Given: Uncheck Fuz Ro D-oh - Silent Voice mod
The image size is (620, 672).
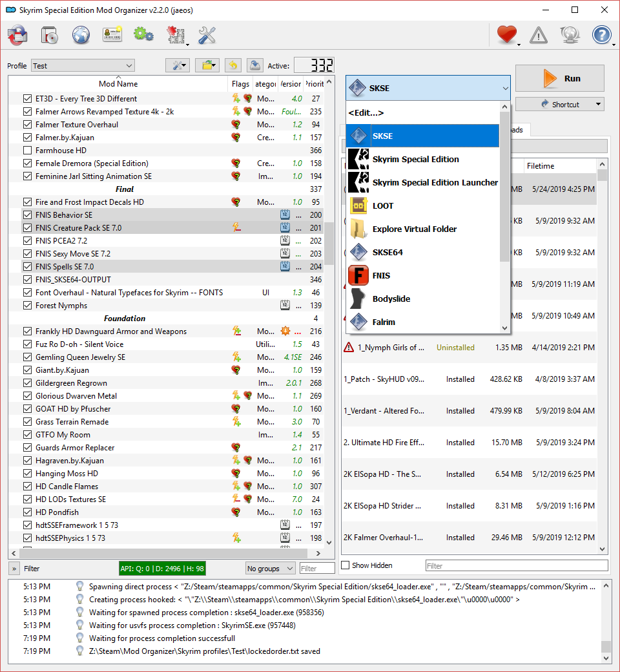Looking at the screenshot, I should click(x=27, y=344).
